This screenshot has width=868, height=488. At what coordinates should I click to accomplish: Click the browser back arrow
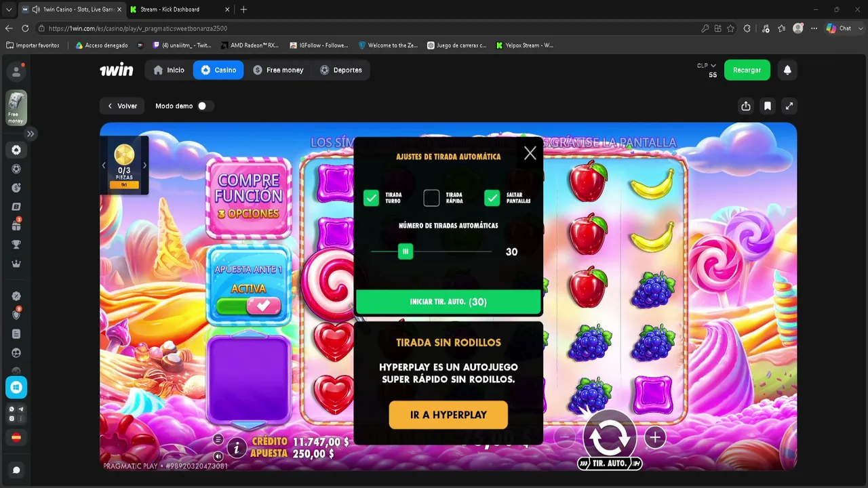(x=9, y=28)
